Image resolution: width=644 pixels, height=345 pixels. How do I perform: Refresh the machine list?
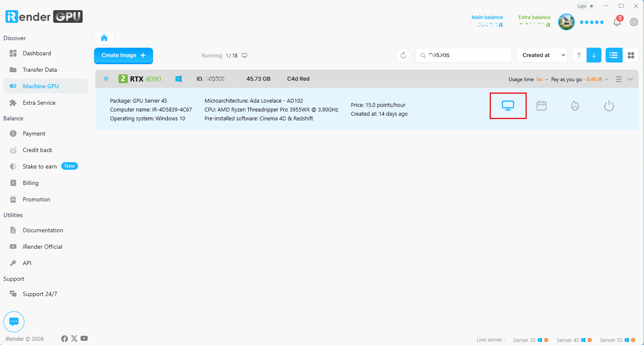point(404,55)
